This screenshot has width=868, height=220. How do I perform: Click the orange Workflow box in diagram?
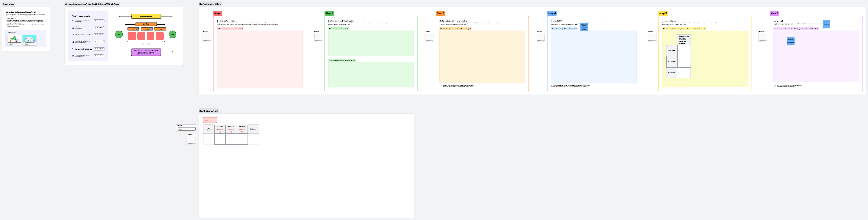pos(146,24)
